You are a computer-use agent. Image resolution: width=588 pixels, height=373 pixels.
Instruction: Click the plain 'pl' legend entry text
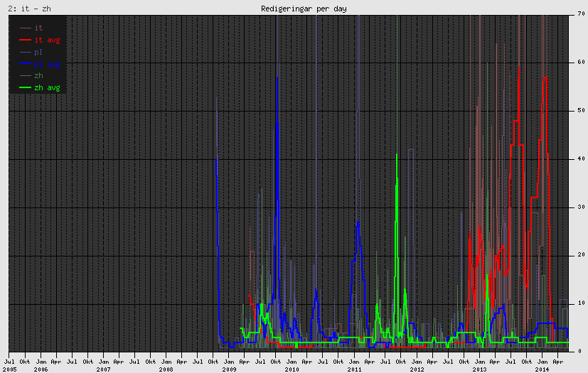[38, 52]
